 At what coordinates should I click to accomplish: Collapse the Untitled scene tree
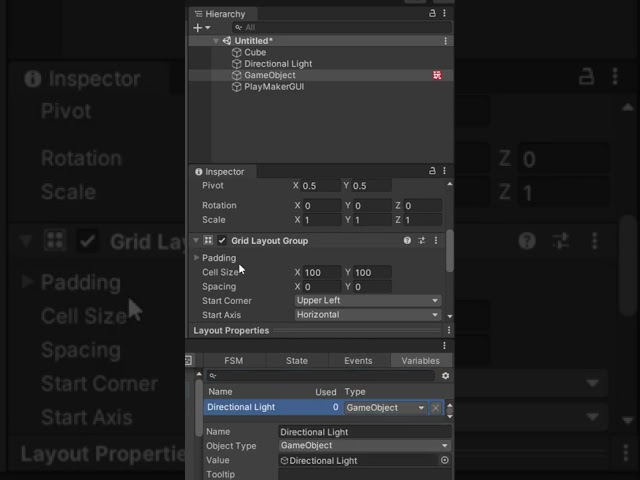(216, 41)
